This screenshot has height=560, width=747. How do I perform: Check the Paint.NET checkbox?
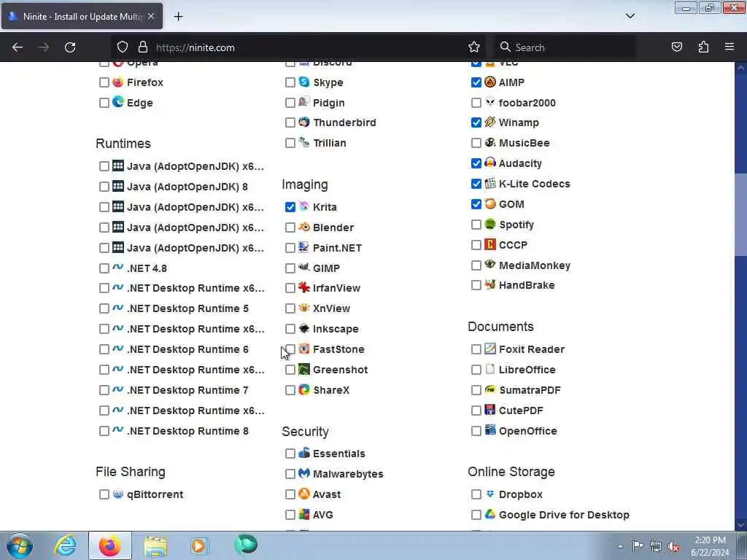290,248
